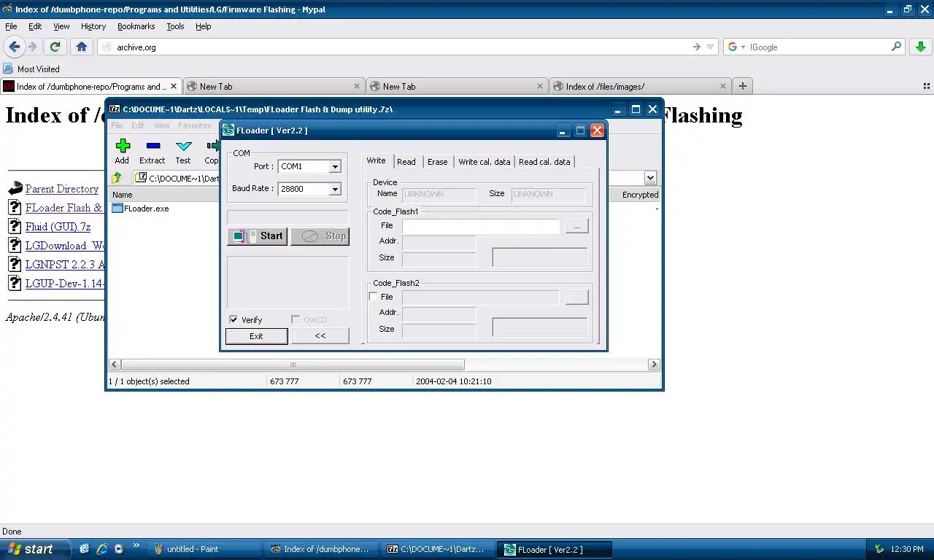Click the 7-Zip horizontal scrollbar thumb
The image size is (934, 560).
[x=293, y=365]
